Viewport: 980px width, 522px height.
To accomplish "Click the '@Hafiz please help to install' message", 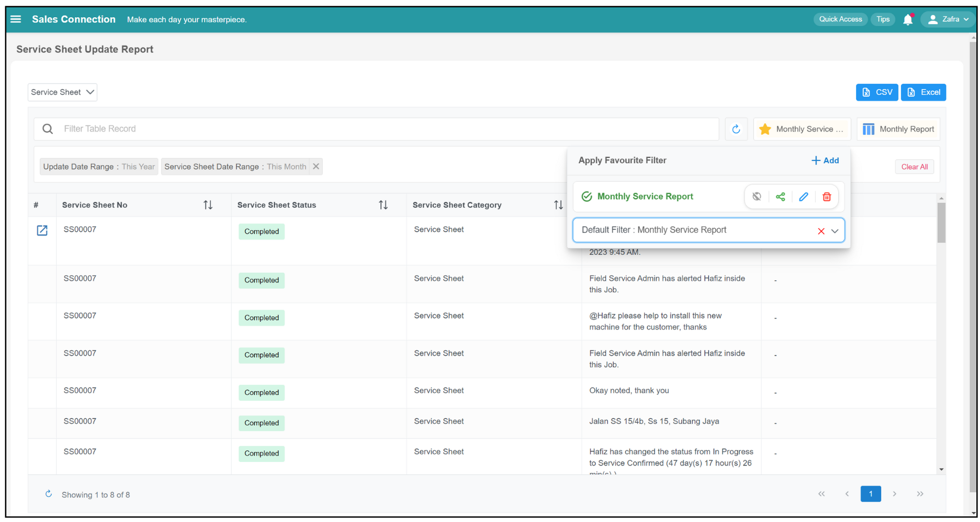I will pos(655,321).
